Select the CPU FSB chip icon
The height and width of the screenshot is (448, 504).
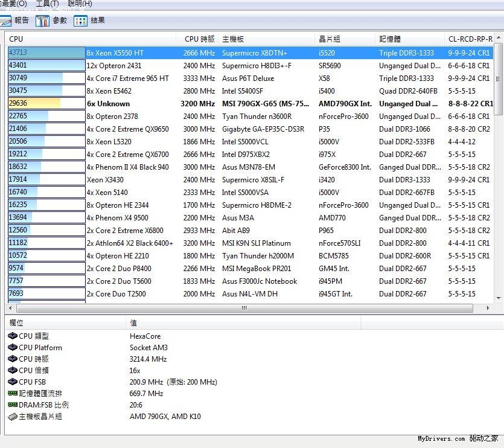pyautogui.click(x=13, y=382)
